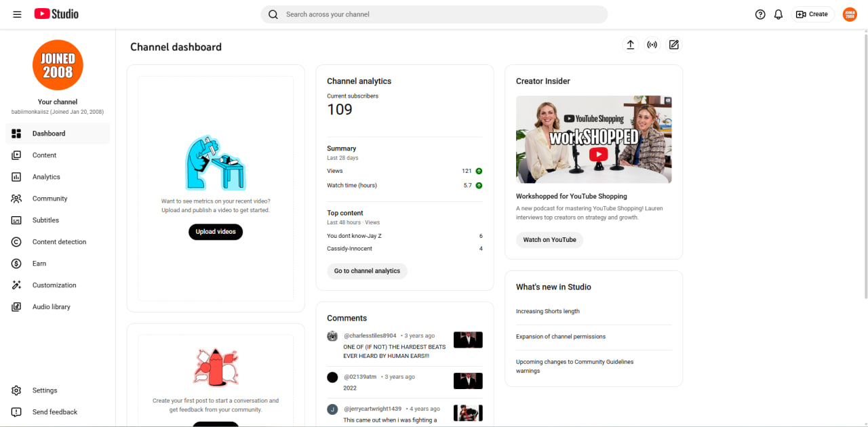This screenshot has width=868, height=427.
Task: Click the large JOINED 2008 channel avatar
Action: (x=58, y=65)
